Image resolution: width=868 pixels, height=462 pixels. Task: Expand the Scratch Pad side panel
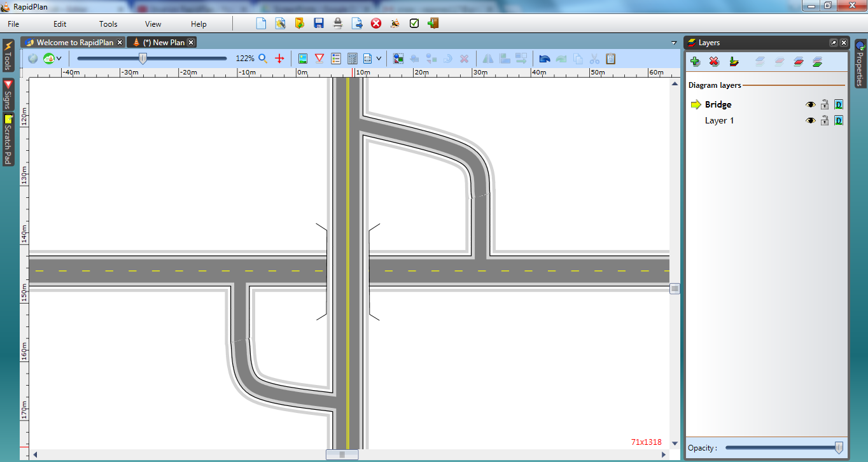point(8,139)
